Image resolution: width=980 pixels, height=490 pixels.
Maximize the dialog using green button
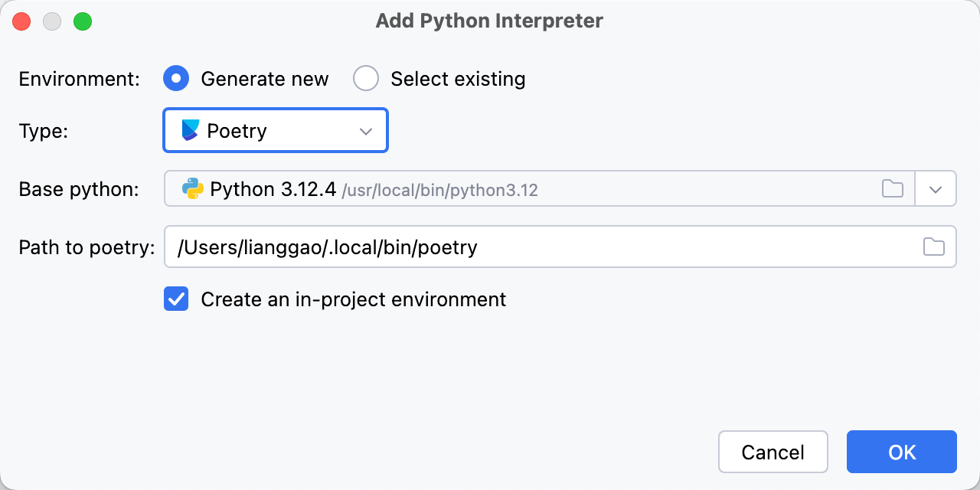(x=83, y=21)
